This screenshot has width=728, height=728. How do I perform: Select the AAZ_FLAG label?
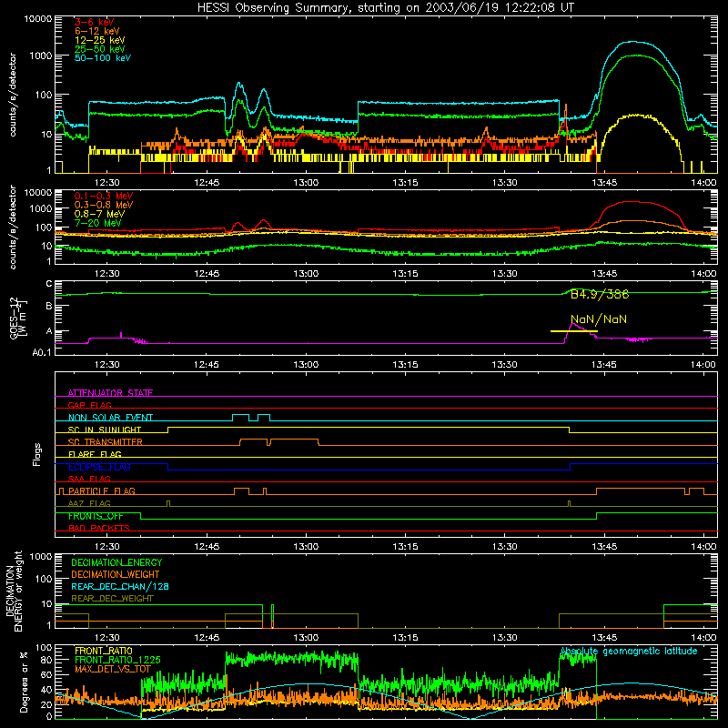89,503
